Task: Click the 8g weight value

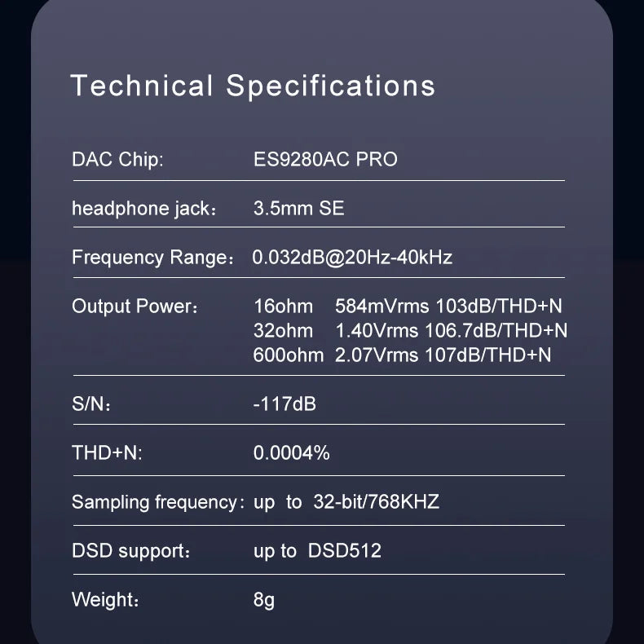Action: point(263,601)
